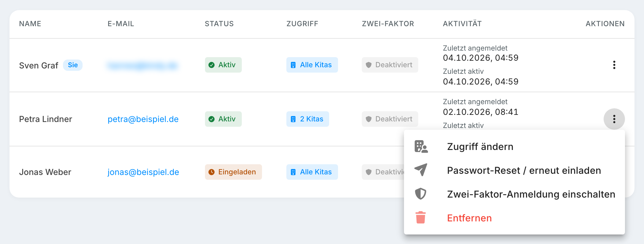Click the red trash icon beside Entfernen
The width and height of the screenshot is (644, 244).
pos(421,218)
